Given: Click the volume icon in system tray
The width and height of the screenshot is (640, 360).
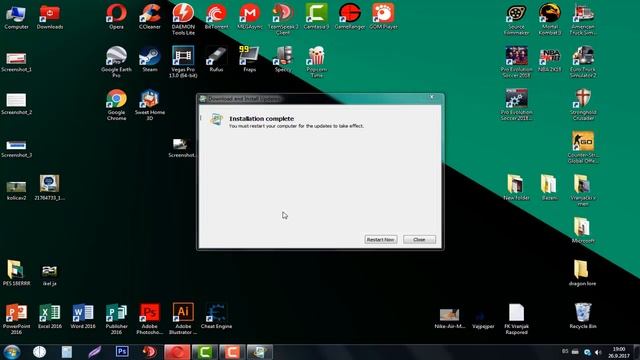Looking at the screenshot, I should 598,352.
